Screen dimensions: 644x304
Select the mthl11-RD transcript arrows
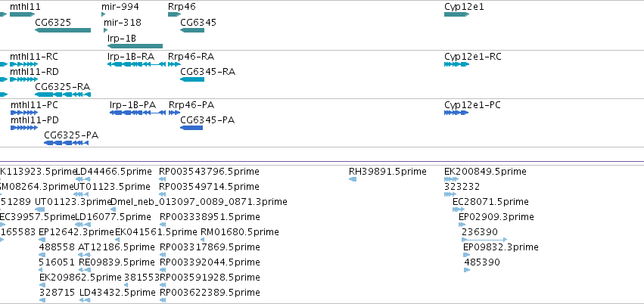23,79
